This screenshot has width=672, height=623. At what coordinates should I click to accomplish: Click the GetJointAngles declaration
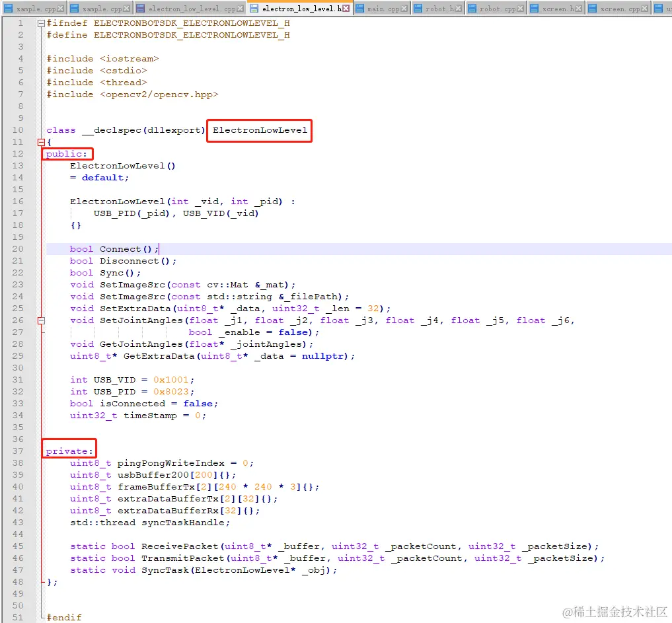(x=192, y=344)
